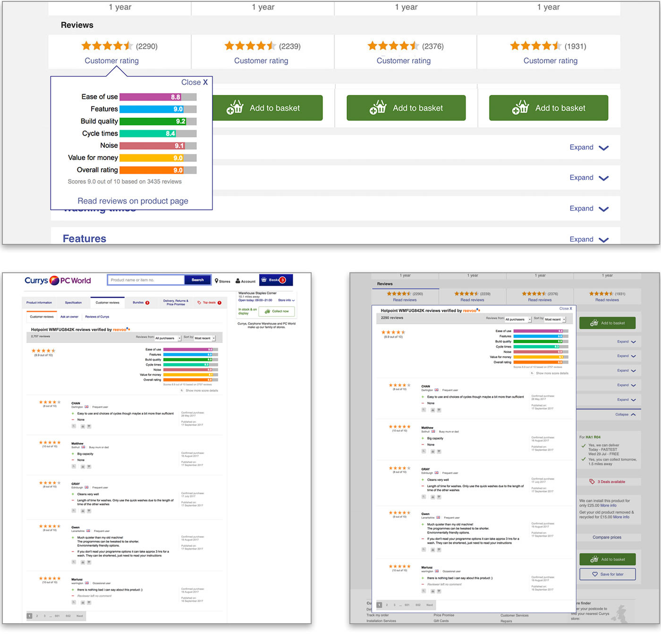
Task: Click the 3 Deals available tag link
Action: pos(608,482)
